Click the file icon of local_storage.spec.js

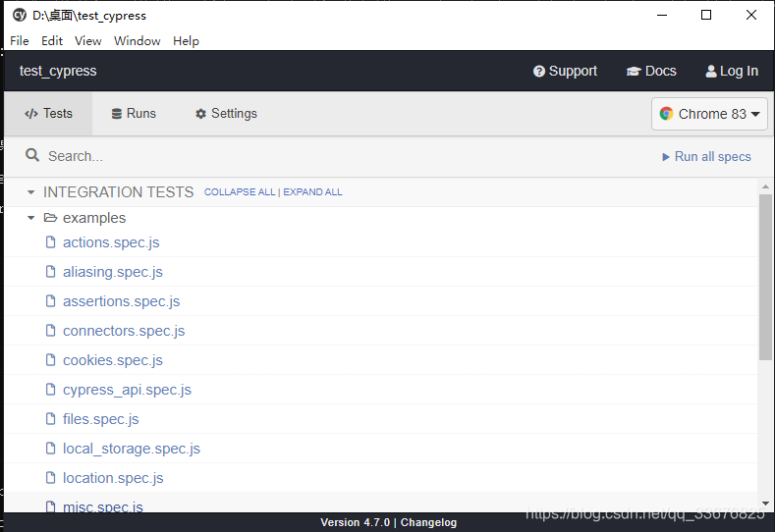tap(50, 448)
